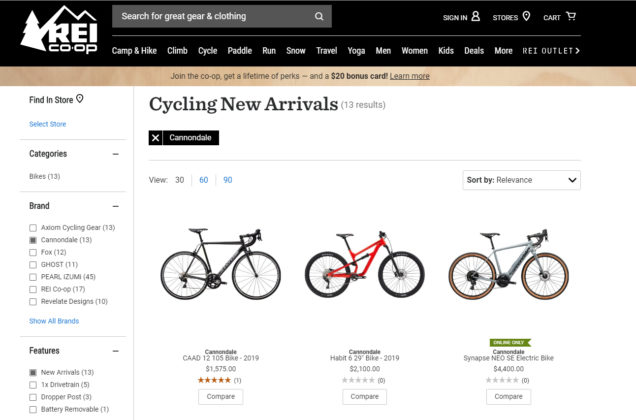Collapse the Brand filter section
The image size is (636, 420).
[x=116, y=206]
